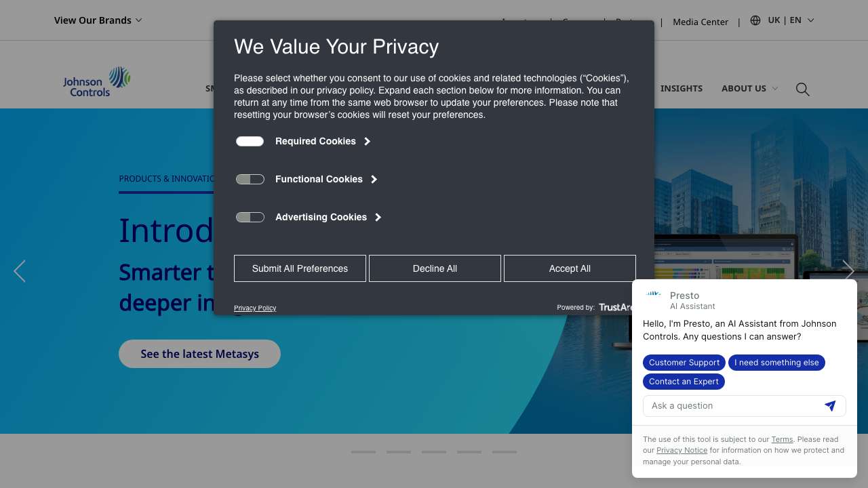Screen dimensions: 868x488
Task: Open the View Our Brands dropdown
Action: click(x=98, y=20)
